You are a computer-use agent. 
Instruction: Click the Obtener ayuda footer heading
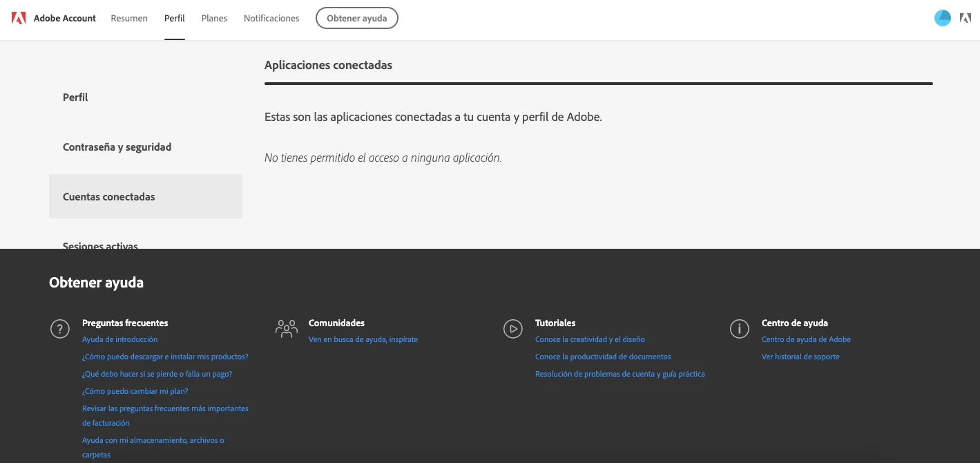97,282
